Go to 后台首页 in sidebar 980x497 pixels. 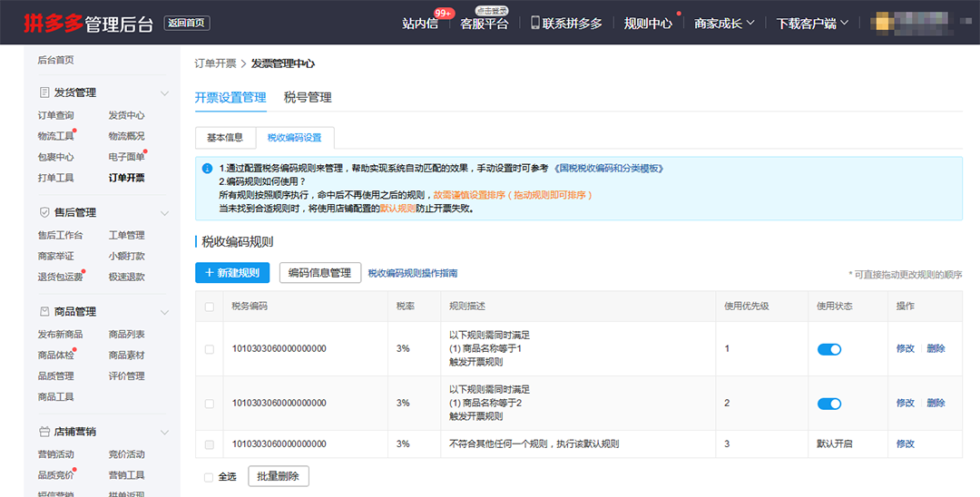coord(55,60)
